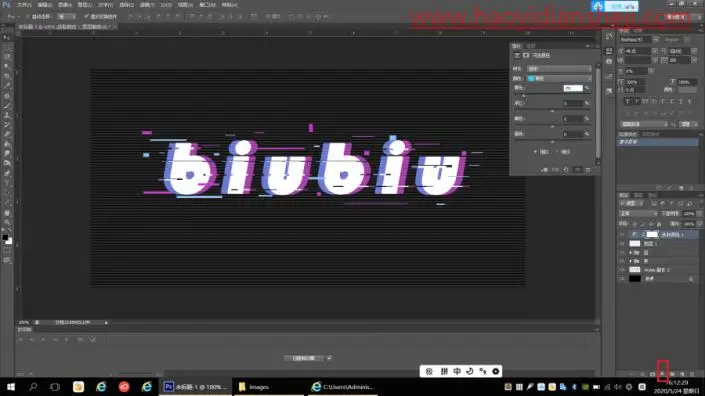Open the File menu in menu bar
This screenshot has height=396, width=705.
coord(24,5)
